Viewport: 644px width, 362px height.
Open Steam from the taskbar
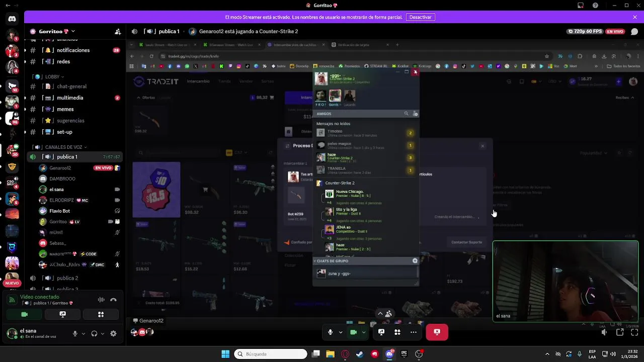tap(360, 354)
